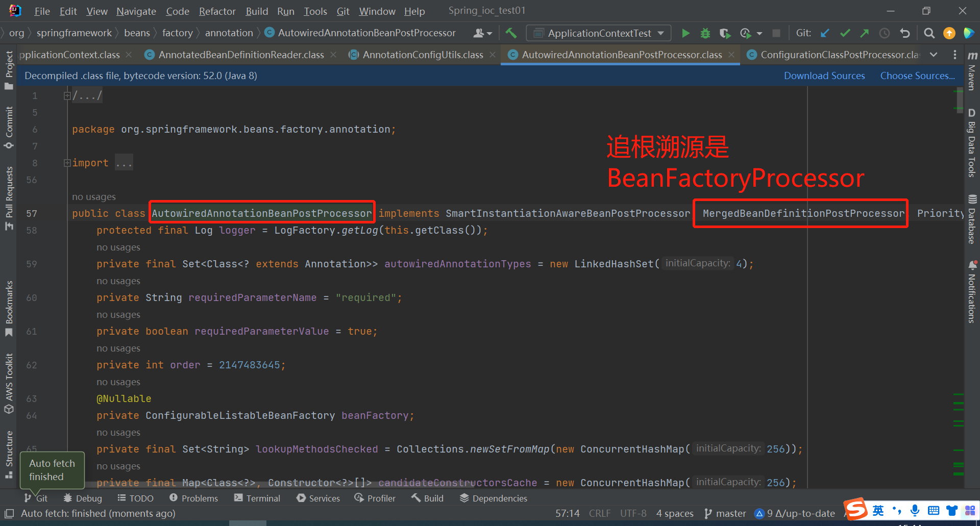Open the Navigate menu
The image size is (980, 526).
pos(136,11)
